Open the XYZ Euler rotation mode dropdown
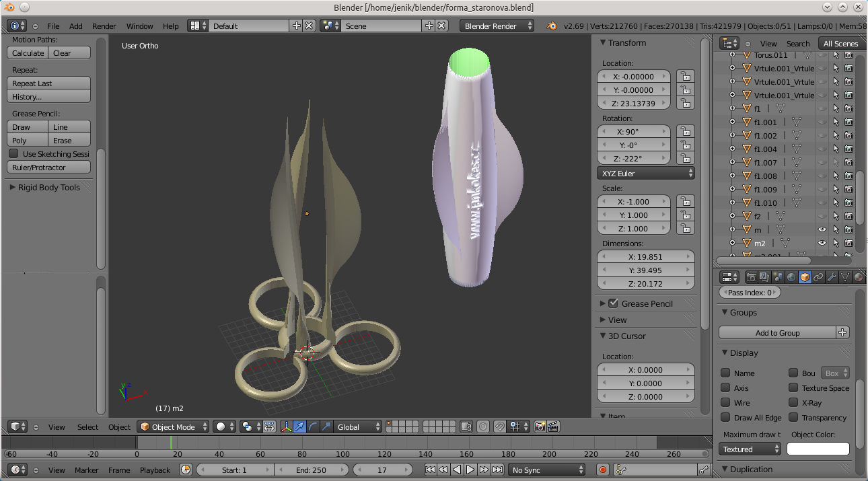This screenshot has width=868, height=481. click(x=646, y=174)
